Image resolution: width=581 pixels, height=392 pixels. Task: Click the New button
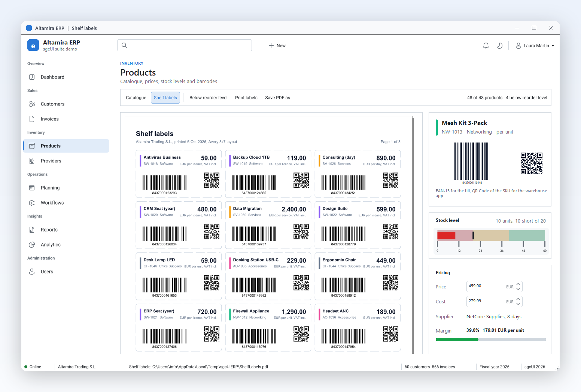pyautogui.click(x=277, y=46)
